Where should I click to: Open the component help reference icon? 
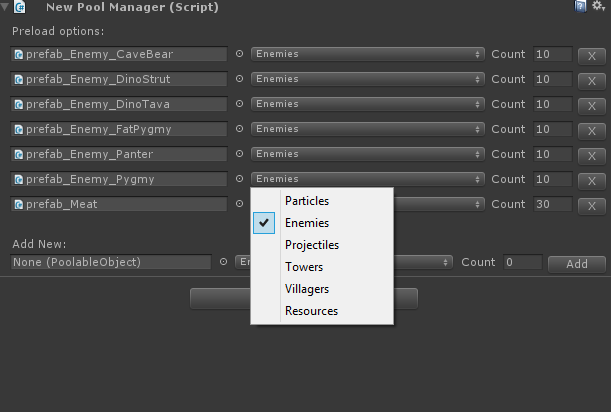580,7
